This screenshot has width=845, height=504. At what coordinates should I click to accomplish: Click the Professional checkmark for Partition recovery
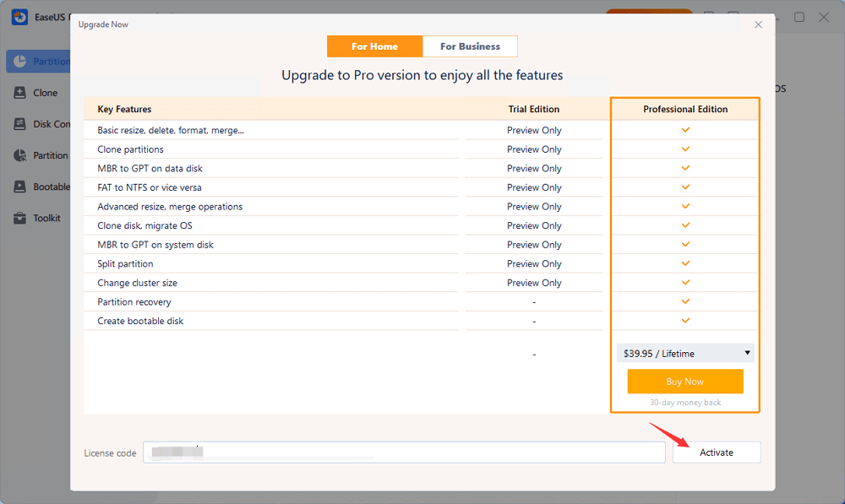685,301
